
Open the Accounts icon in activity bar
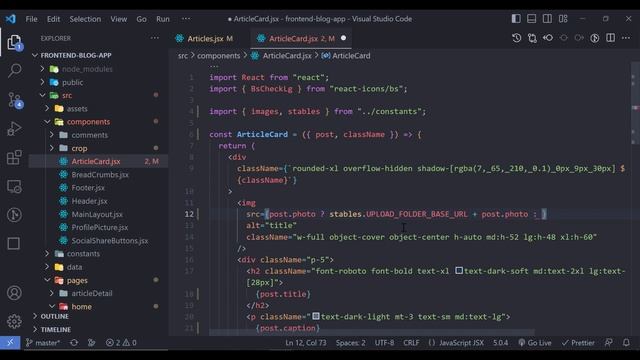(x=14, y=293)
